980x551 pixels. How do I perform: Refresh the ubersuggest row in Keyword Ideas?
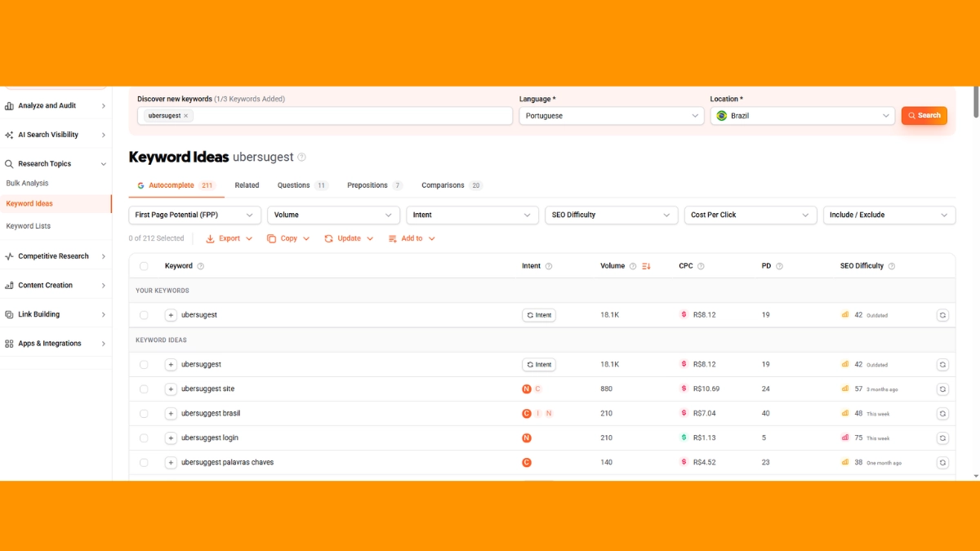(x=942, y=365)
